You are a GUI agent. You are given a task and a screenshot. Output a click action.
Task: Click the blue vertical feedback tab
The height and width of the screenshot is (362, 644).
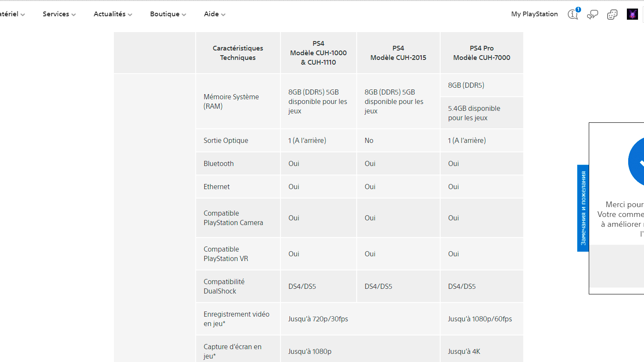(x=583, y=208)
